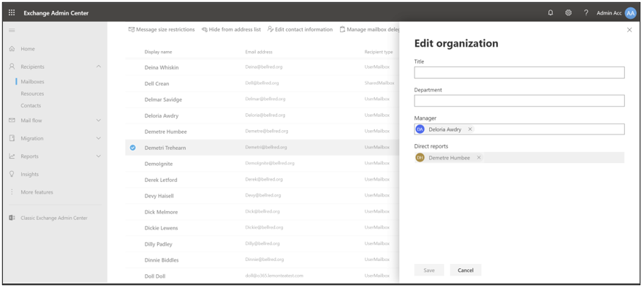Select the Deina Whiskin row
This screenshot has height=288, width=644.
coord(262,67)
